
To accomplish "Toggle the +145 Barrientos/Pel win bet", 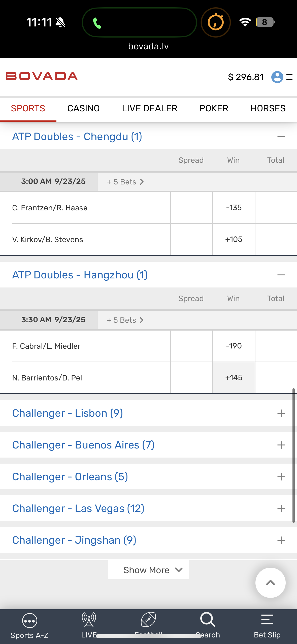I will point(234,378).
